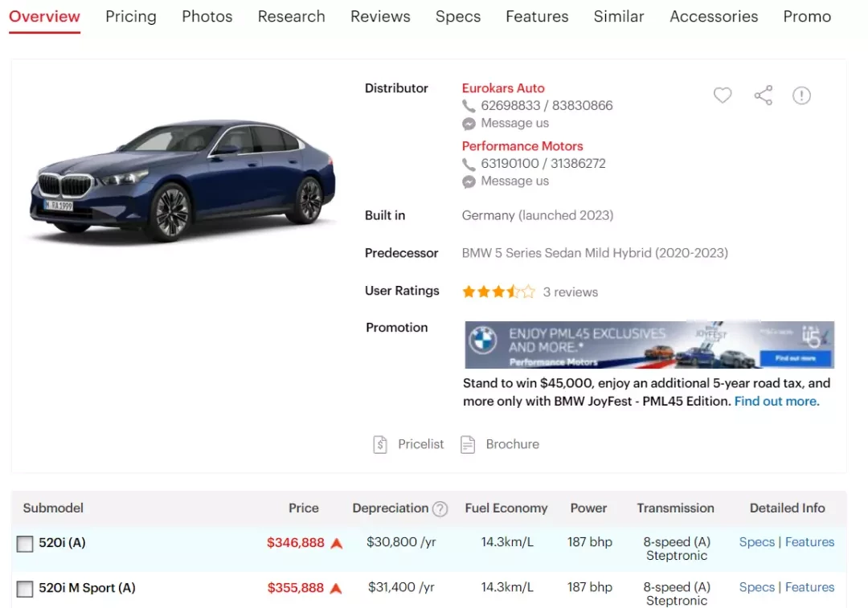Download the Brochure link
This screenshot has width=868, height=608.
click(x=513, y=444)
